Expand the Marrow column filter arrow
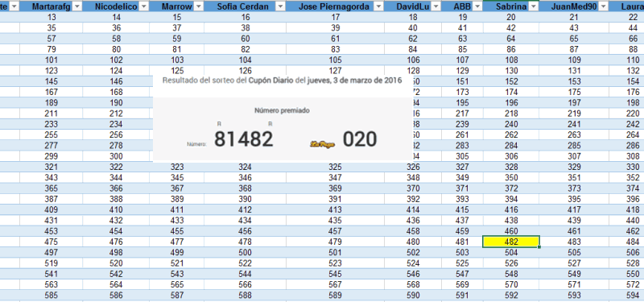Image resolution: width=644 pixels, height=302 pixels. pos(198,6)
